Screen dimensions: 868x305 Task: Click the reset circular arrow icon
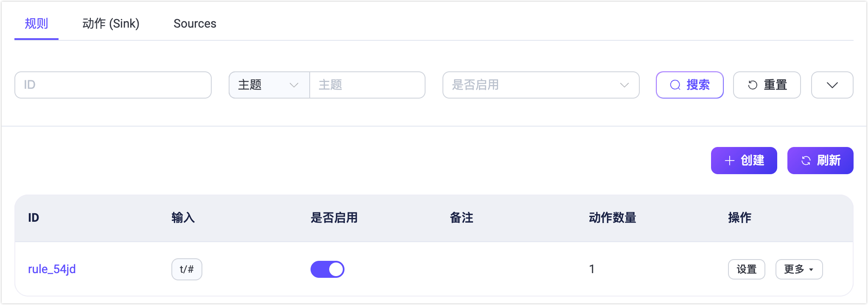(x=753, y=85)
